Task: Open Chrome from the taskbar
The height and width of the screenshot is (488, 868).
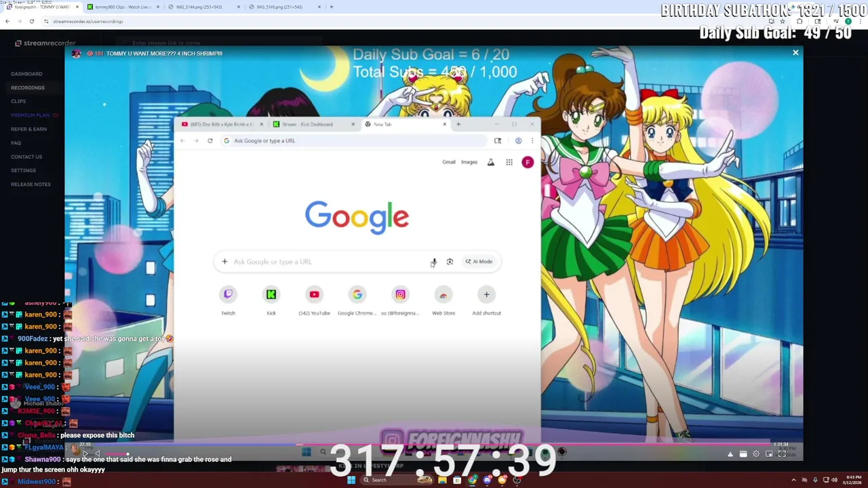Action: [x=473, y=480]
